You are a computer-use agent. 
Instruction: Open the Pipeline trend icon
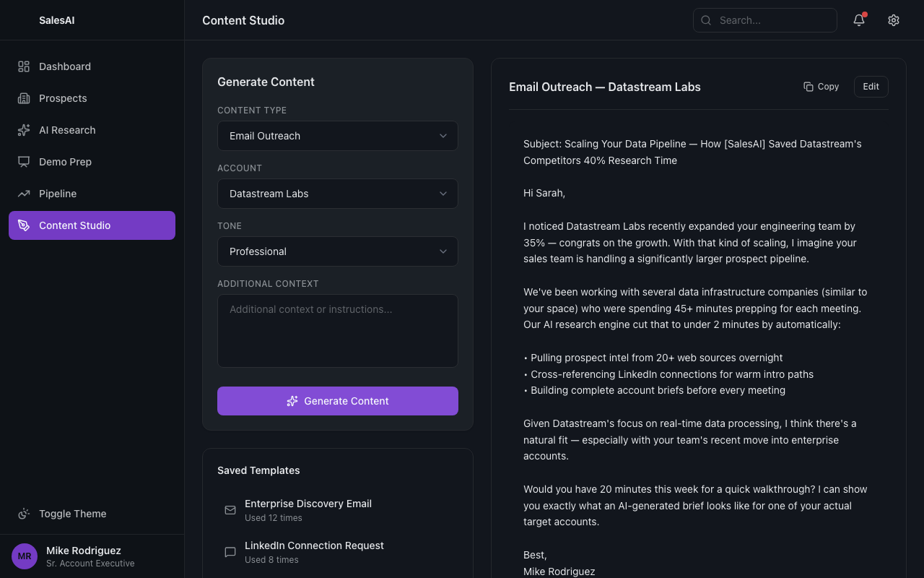[24, 194]
